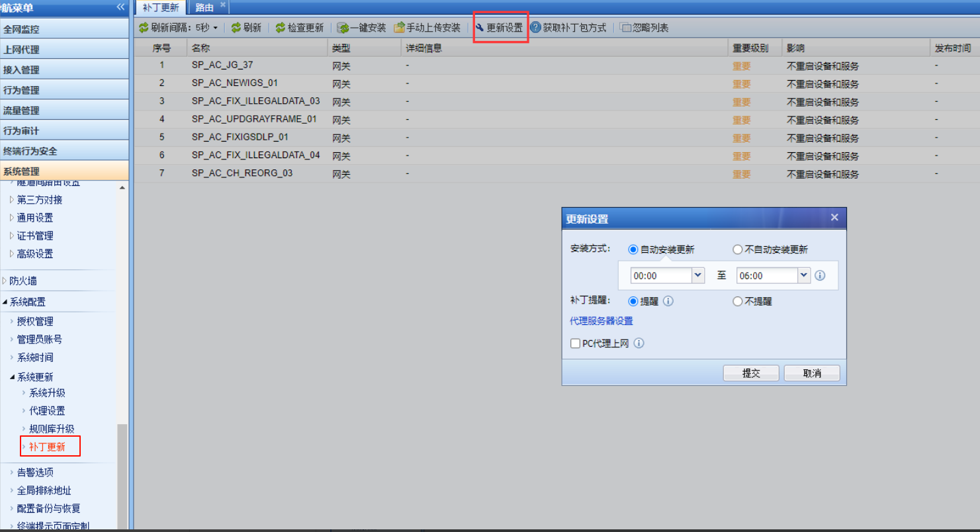
Task: Expand the 刷新间隔 interval dropdown arrow
Action: coord(216,28)
